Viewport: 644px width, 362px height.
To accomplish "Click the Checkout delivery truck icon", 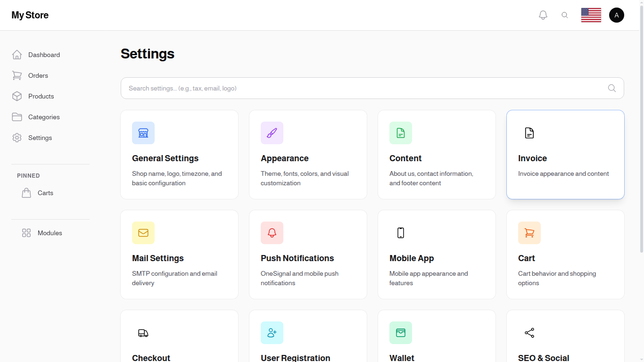I will (143, 333).
